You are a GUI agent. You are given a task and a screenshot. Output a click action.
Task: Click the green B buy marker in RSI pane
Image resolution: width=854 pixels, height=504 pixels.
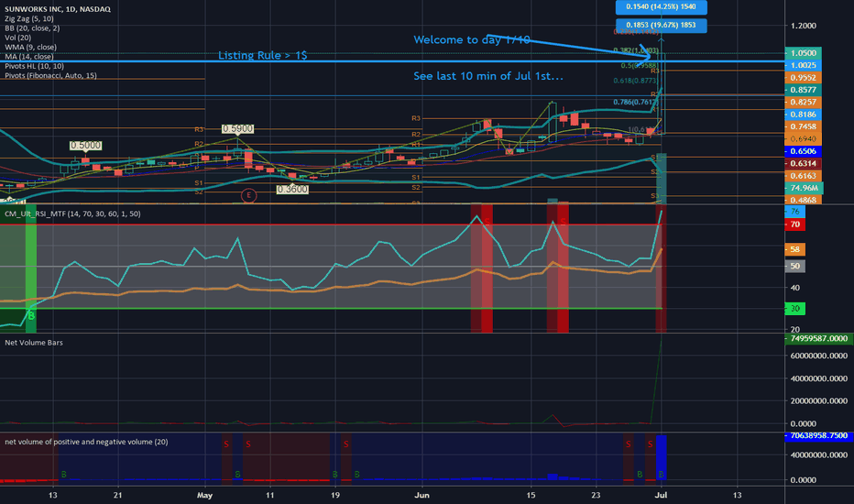tap(31, 316)
